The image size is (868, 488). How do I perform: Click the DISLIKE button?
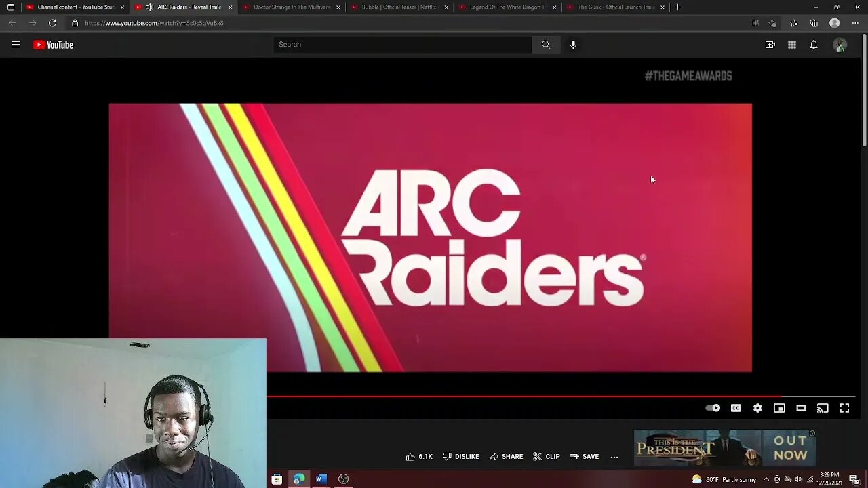461,457
